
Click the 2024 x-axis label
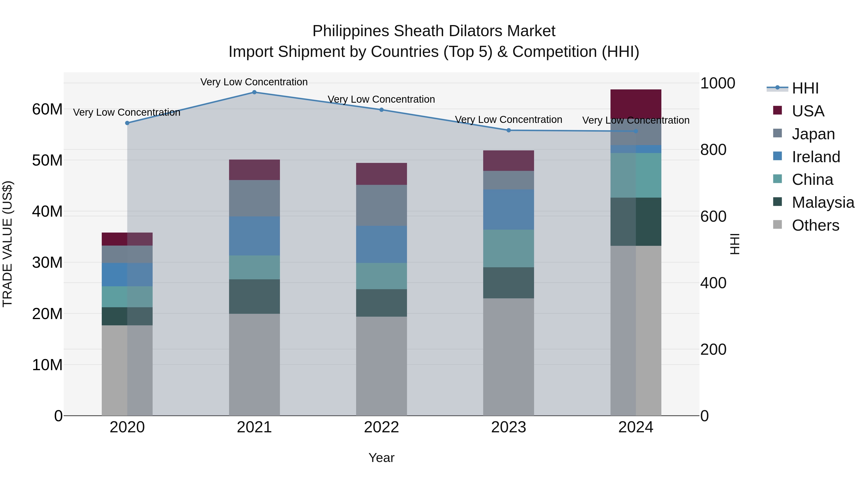[x=636, y=427]
